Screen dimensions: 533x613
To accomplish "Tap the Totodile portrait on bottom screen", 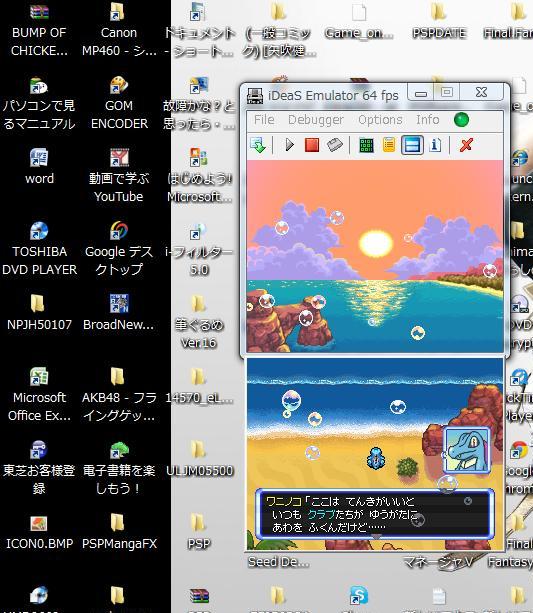I will 467,450.
